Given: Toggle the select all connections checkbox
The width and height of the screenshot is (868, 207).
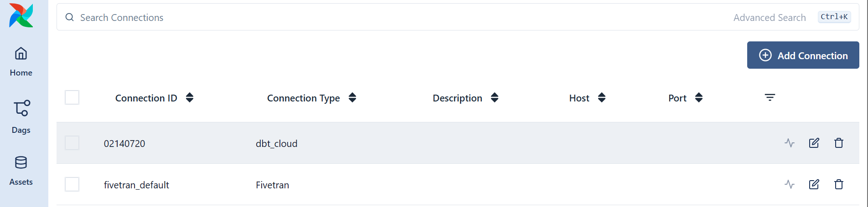Looking at the screenshot, I should (72, 97).
